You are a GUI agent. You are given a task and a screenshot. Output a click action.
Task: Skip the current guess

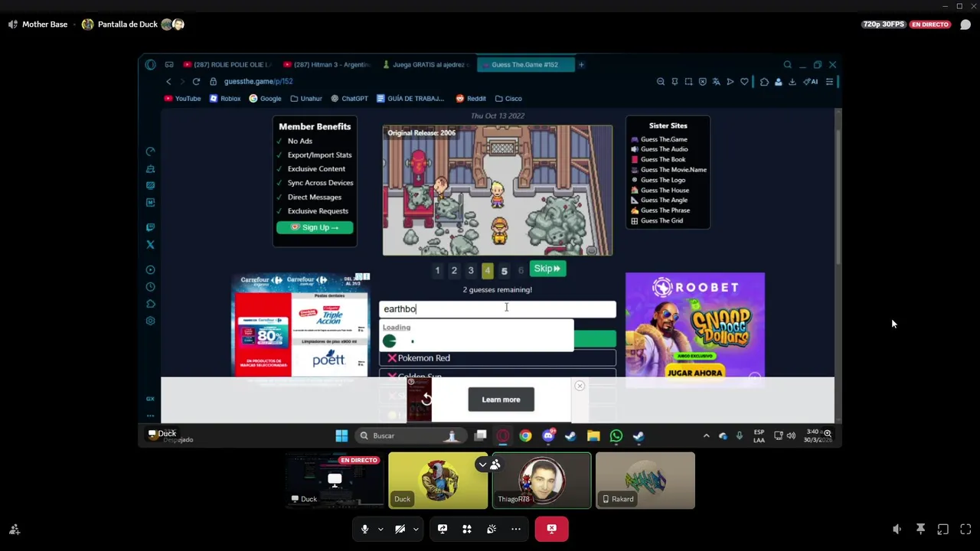point(547,269)
